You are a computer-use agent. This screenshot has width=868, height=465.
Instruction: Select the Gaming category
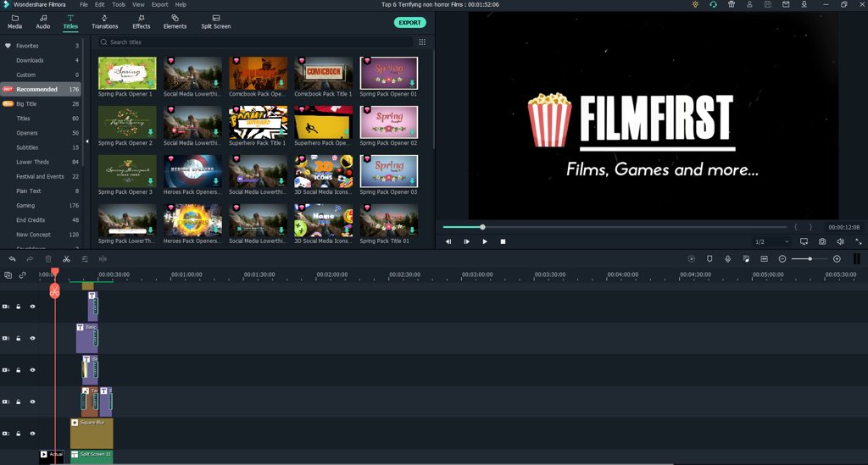41,206
